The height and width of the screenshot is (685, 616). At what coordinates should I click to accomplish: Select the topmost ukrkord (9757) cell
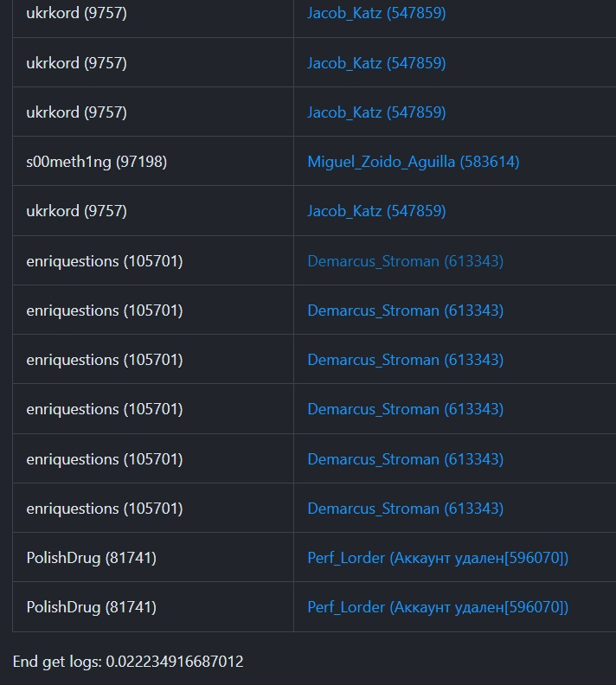(76, 14)
